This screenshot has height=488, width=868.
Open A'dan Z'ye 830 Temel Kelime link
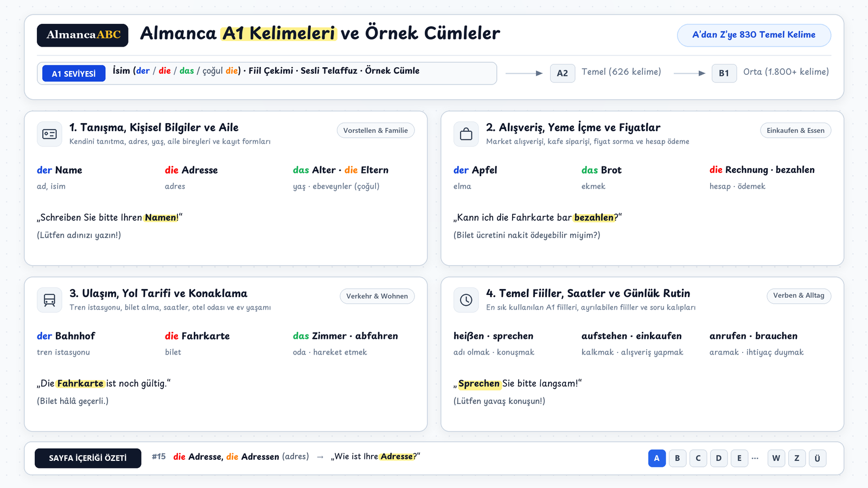pyautogui.click(x=754, y=35)
